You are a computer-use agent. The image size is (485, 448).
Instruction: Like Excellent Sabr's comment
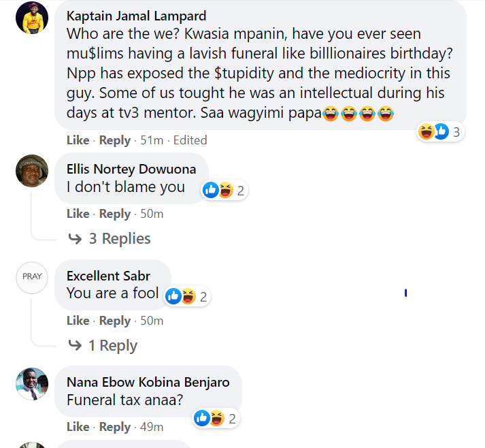[x=78, y=321]
